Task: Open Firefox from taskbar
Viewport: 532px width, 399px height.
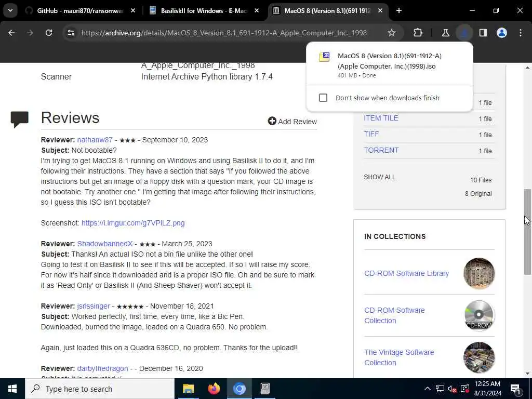Action: tap(214, 389)
